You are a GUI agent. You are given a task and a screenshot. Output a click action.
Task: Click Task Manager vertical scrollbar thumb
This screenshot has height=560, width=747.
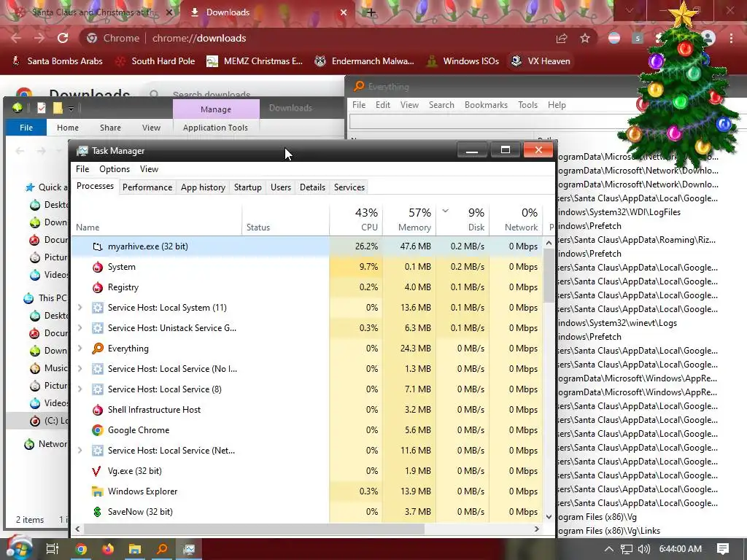pos(549,275)
